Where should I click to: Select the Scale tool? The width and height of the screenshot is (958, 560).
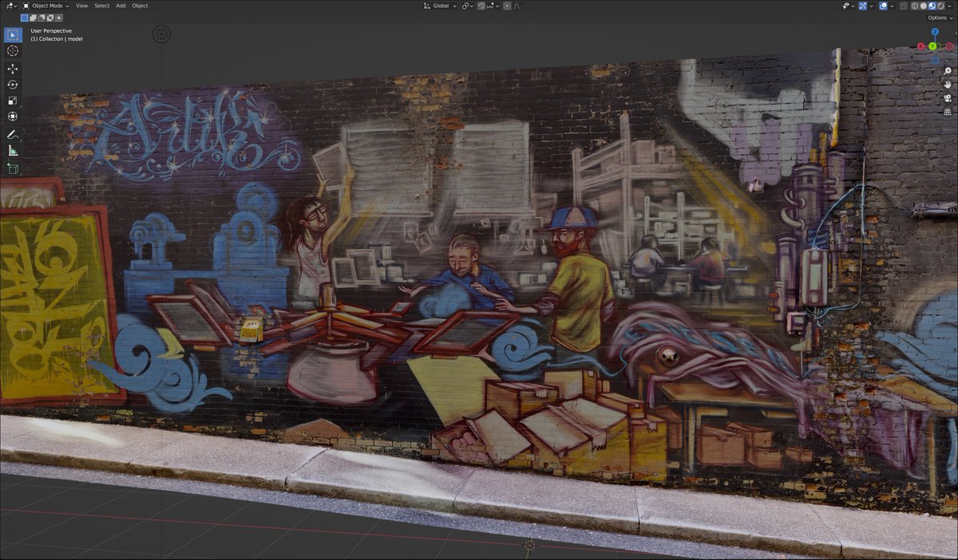(x=13, y=101)
